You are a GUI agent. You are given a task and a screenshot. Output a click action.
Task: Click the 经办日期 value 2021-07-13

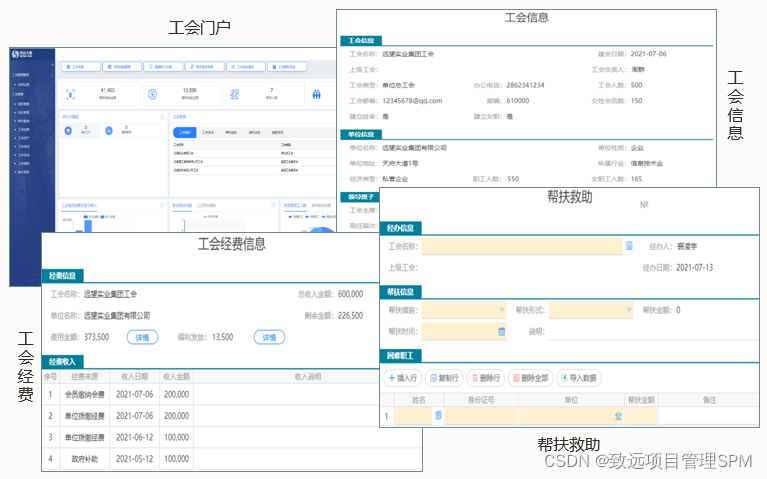click(x=695, y=268)
